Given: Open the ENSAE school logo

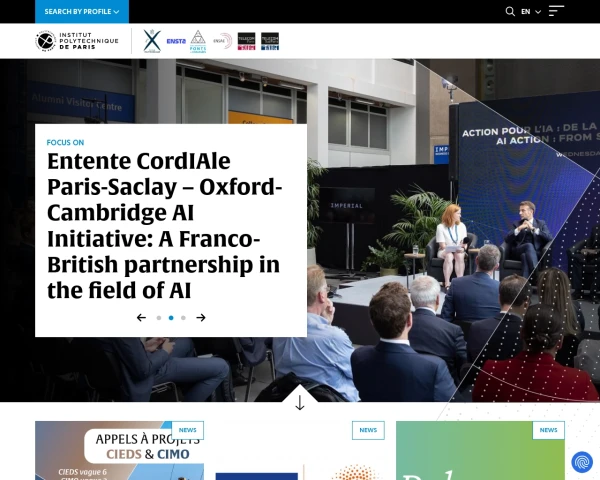Looking at the screenshot, I should click(223, 41).
